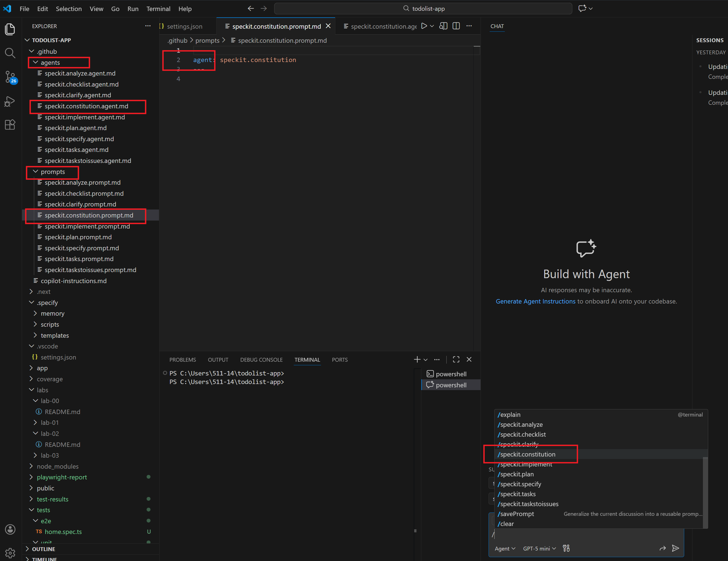Image resolution: width=728 pixels, height=561 pixels.
Task: Open the Agent mode dropdown
Action: 505,549
